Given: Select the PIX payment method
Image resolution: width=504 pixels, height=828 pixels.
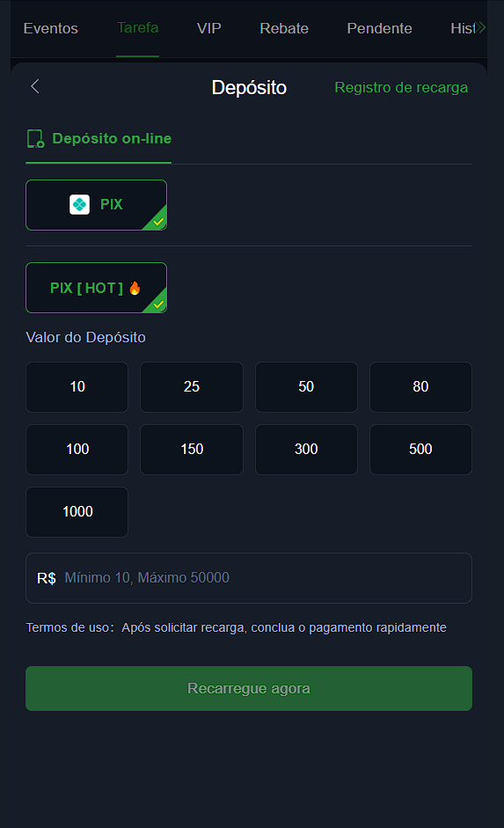Looking at the screenshot, I should tap(96, 205).
